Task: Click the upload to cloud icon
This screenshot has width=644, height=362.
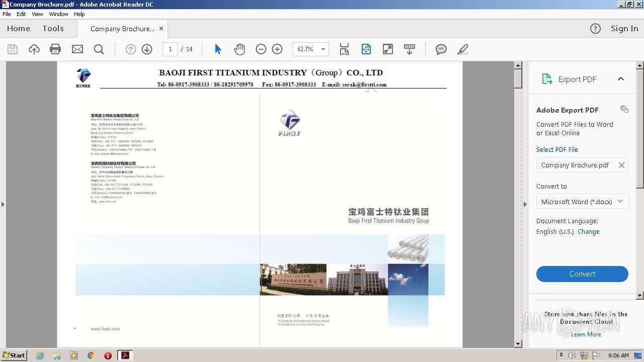Action: coord(34,49)
